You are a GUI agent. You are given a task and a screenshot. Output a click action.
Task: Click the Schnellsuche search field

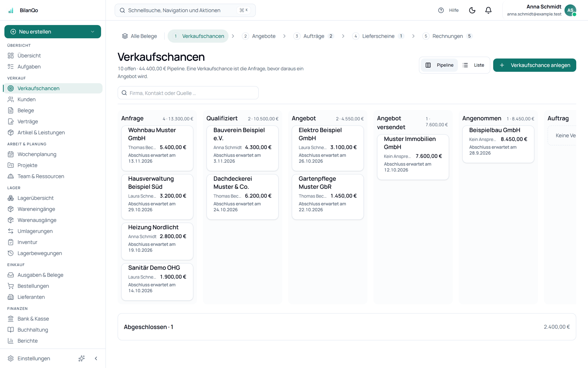coord(185,10)
